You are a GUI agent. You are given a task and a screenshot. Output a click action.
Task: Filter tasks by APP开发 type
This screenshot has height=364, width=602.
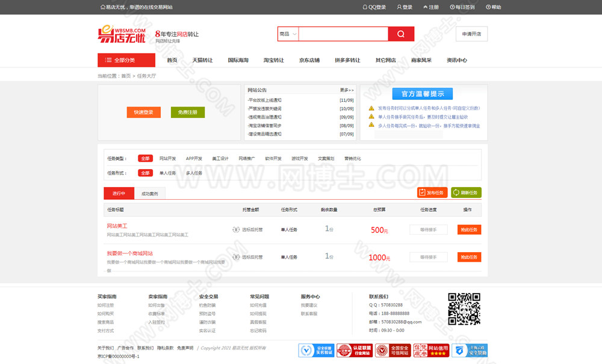pyautogui.click(x=194, y=158)
